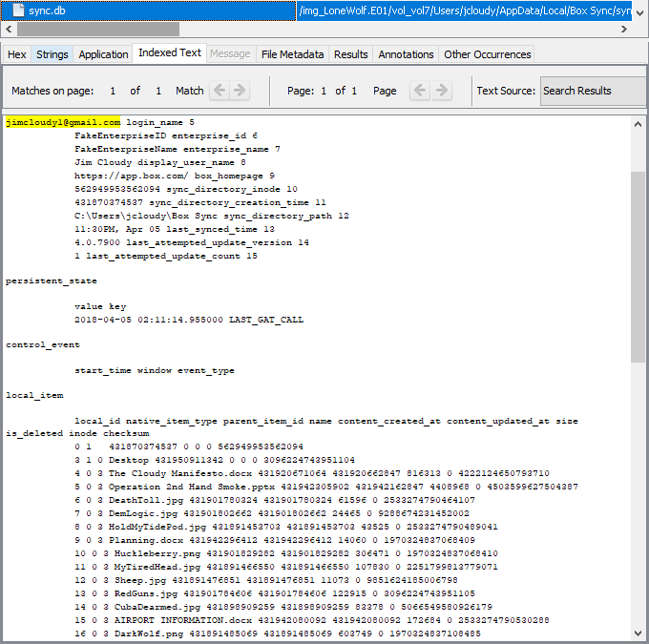Select the Indexed Text tab
649x644 pixels.
(x=169, y=53)
